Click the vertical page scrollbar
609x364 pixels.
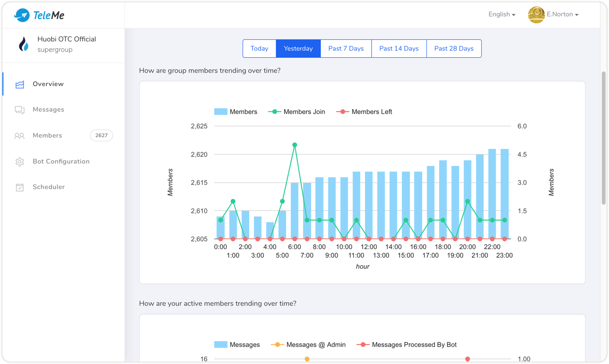(x=603, y=138)
